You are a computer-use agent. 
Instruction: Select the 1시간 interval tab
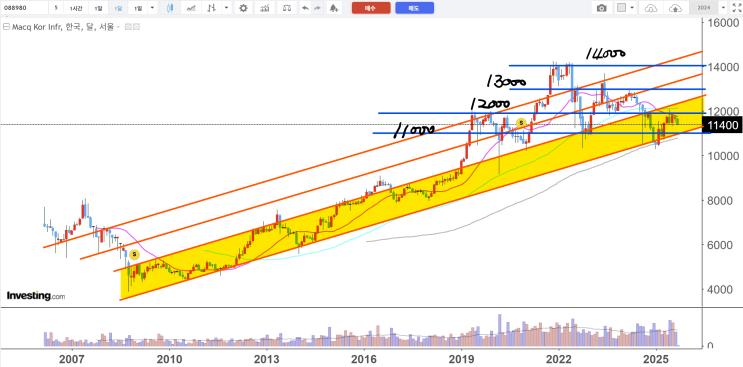(76, 8)
